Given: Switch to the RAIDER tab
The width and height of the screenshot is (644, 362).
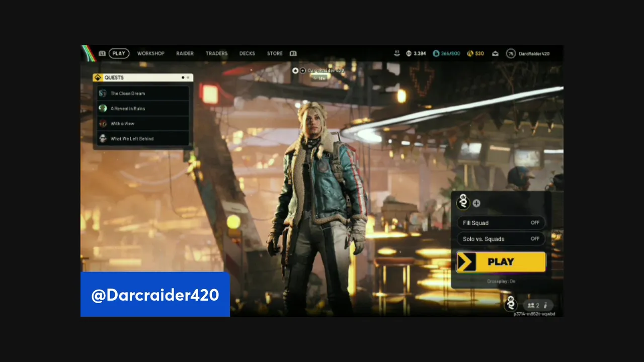Looking at the screenshot, I should [185, 53].
